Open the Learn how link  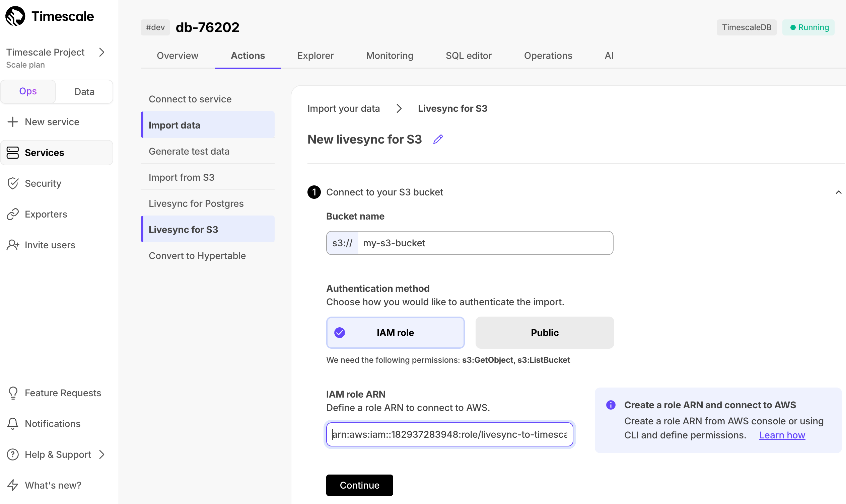click(782, 435)
